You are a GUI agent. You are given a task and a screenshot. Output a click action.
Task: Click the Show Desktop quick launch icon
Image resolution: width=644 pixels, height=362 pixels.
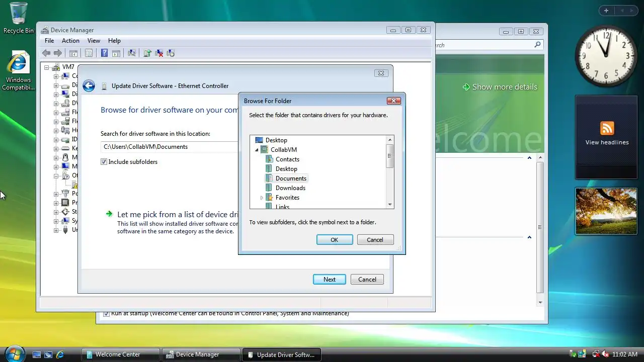click(37, 354)
